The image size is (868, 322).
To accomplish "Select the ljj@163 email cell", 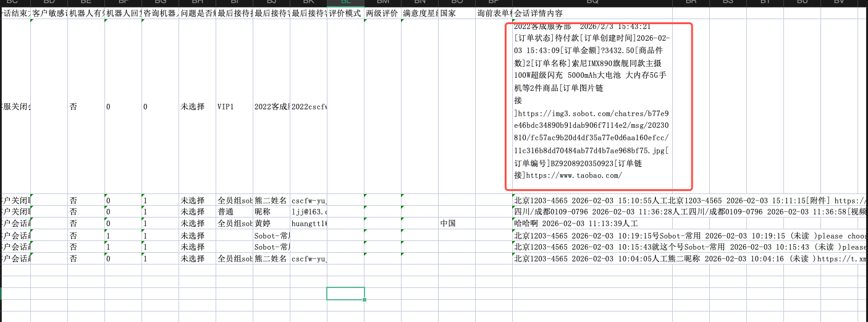I will pos(308,212).
